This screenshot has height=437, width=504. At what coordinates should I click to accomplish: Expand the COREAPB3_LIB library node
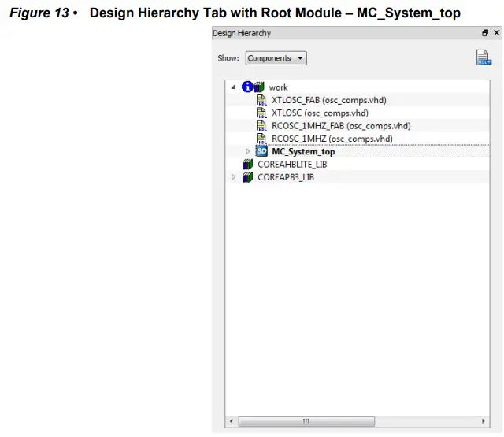[234, 177]
